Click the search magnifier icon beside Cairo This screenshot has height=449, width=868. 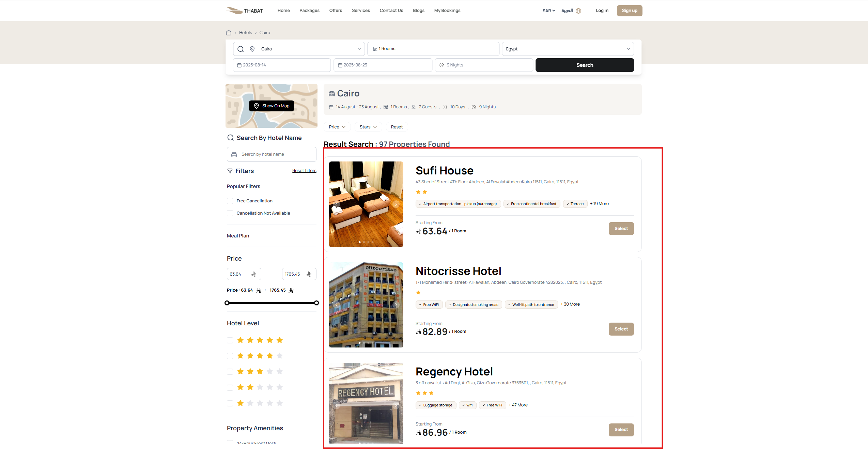(x=241, y=49)
